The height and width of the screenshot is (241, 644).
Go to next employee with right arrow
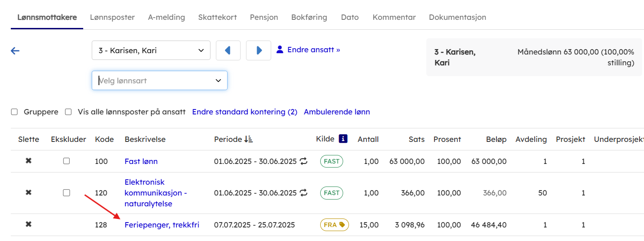tap(259, 50)
